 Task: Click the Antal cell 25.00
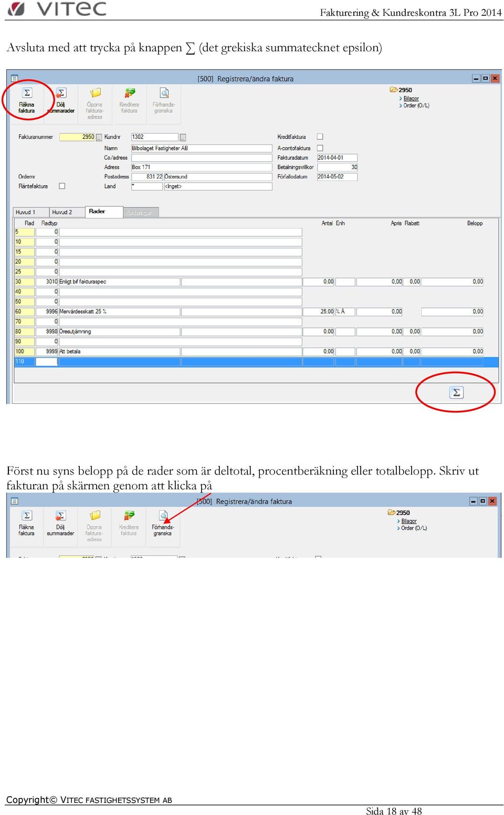point(319,312)
